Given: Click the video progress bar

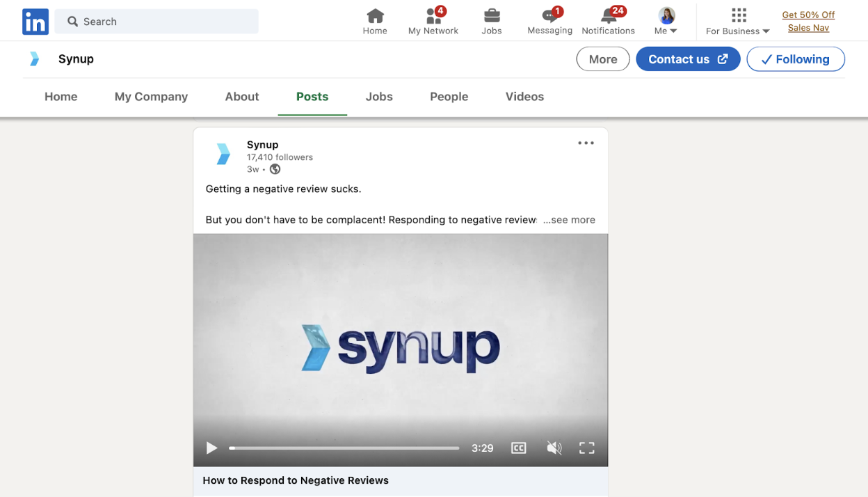Looking at the screenshot, I should 344,448.
